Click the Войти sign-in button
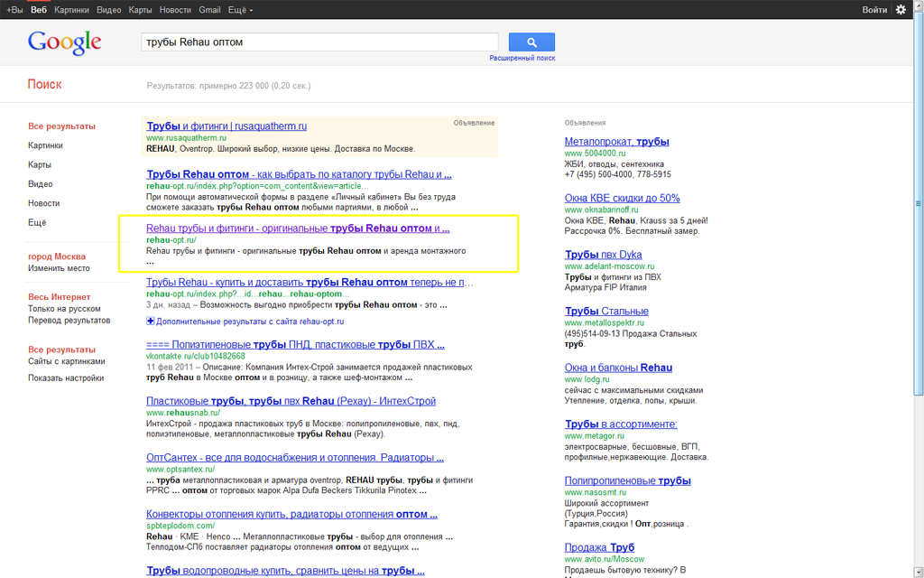 (874, 10)
